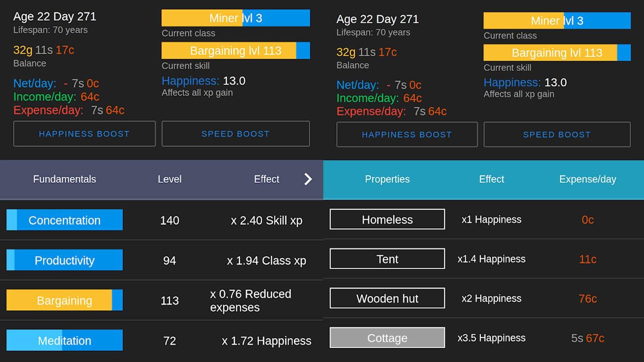The height and width of the screenshot is (362, 644).
Task: Select the Concentration skill bar
Action: click(64, 220)
